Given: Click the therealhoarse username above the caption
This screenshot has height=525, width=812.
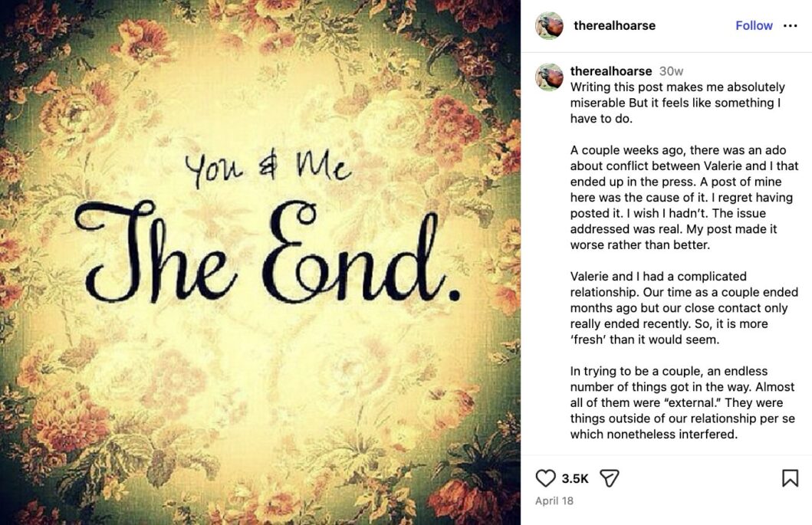Looking at the screenshot, I should [611, 71].
